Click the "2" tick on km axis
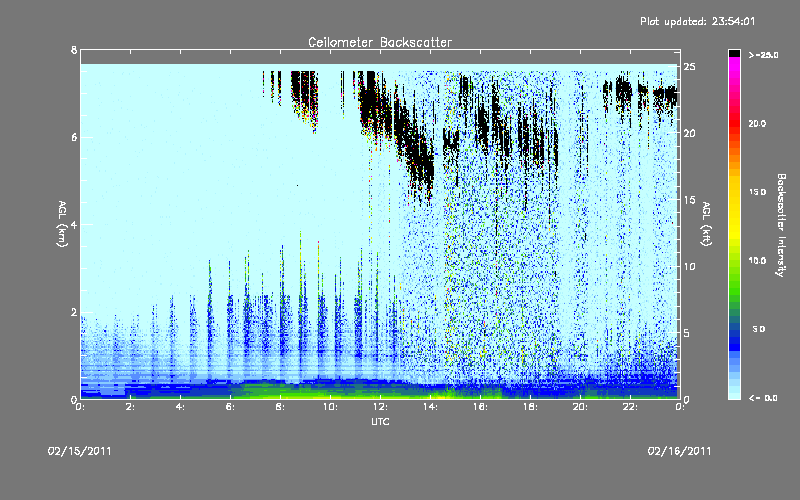Screen dimensions: 800x500 [74, 312]
